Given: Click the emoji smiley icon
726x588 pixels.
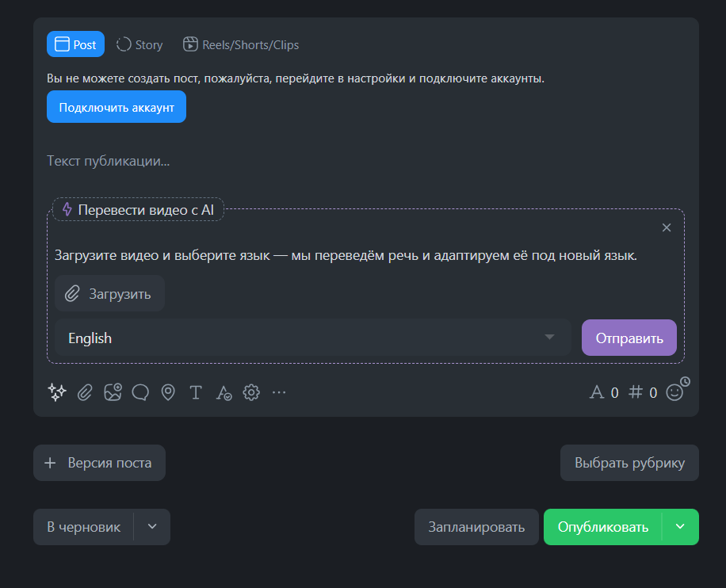Looking at the screenshot, I should [674, 392].
